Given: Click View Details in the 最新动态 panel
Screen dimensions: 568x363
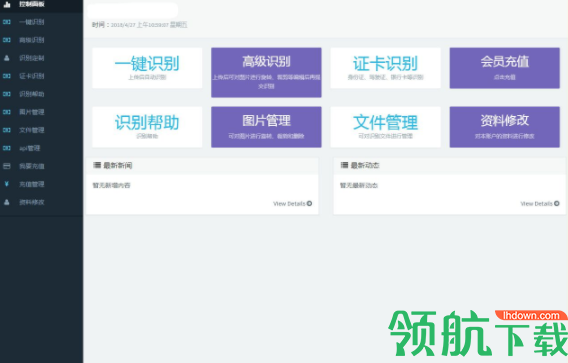Looking at the screenshot, I should pos(540,204).
